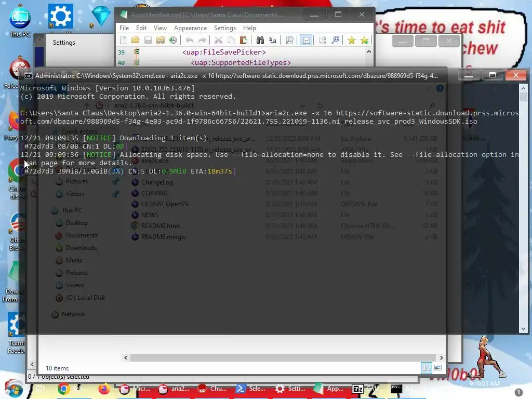
Task: Open Task View from the taskbar
Action: point(41,389)
